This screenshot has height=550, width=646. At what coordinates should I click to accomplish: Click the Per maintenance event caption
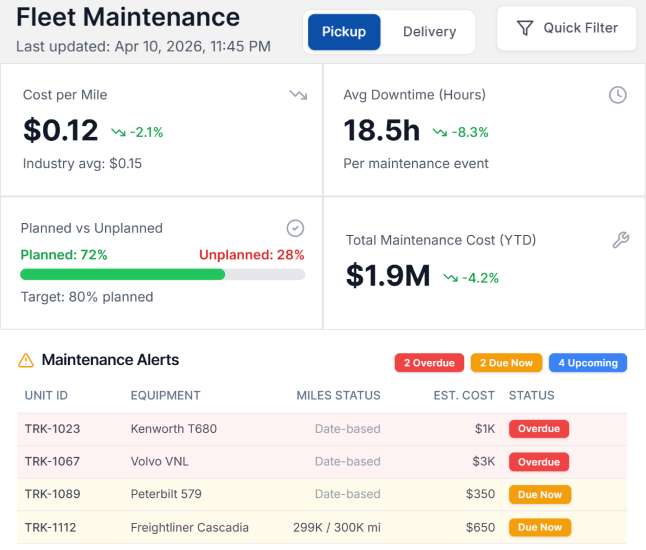tap(416, 164)
